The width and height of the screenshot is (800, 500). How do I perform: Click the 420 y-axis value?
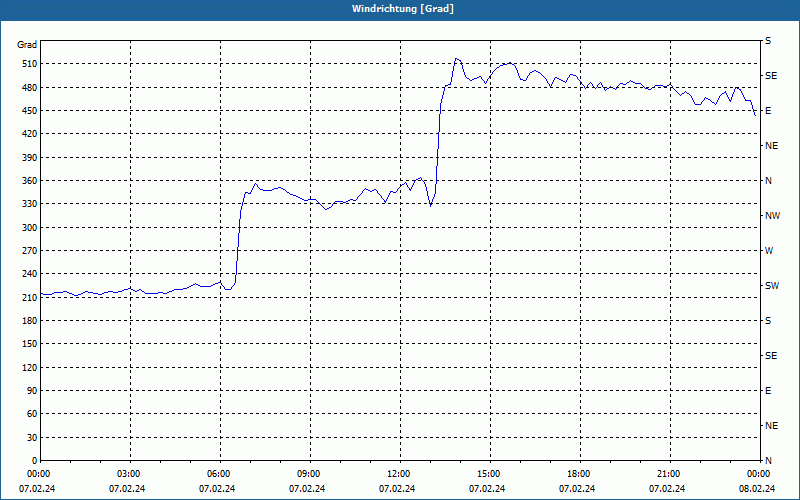[x=30, y=134]
